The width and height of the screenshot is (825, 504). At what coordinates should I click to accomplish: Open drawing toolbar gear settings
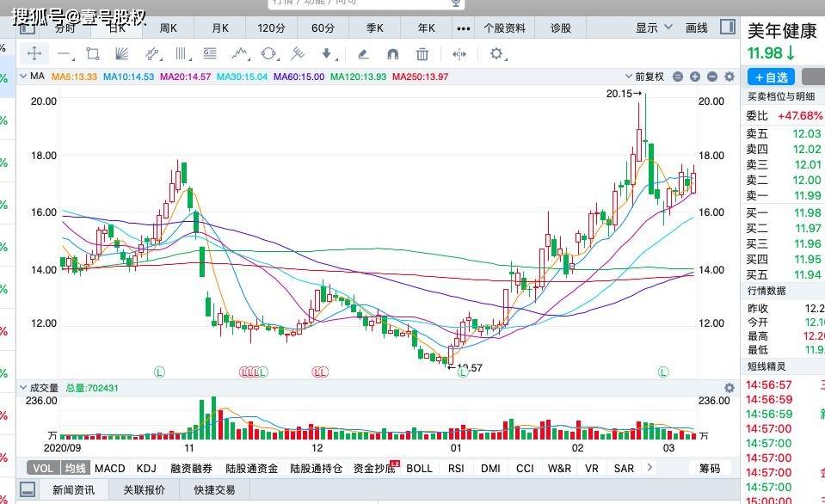[496, 53]
